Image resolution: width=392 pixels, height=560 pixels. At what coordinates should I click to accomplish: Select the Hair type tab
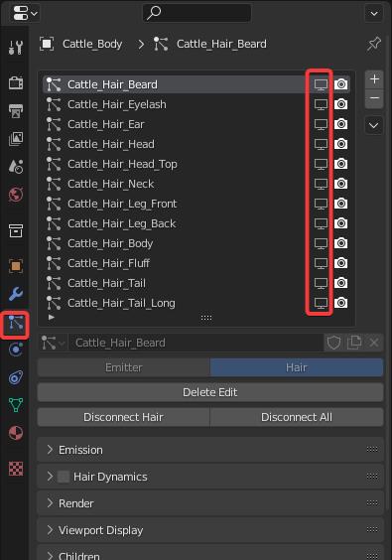tap(297, 367)
